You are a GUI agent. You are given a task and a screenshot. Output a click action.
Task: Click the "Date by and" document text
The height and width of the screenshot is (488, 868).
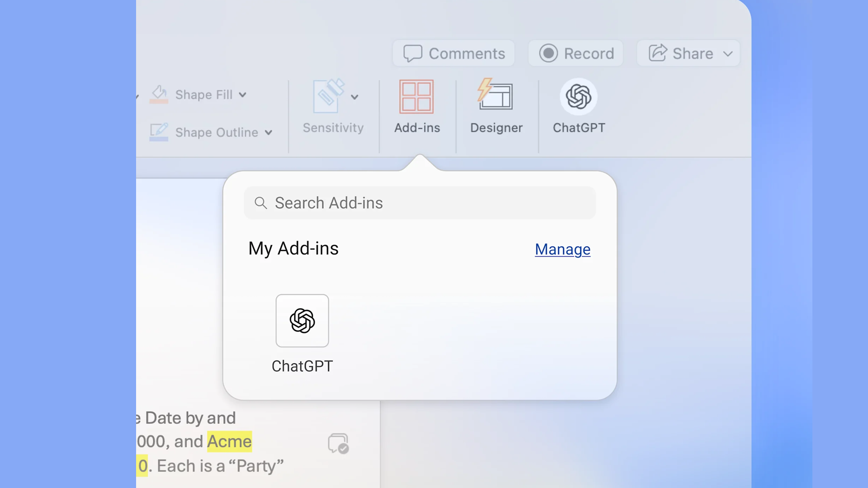click(x=190, y=418)
